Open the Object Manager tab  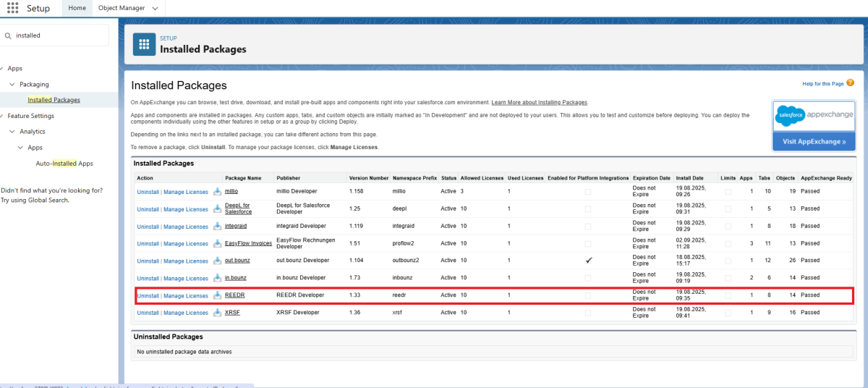coord(121,9)
